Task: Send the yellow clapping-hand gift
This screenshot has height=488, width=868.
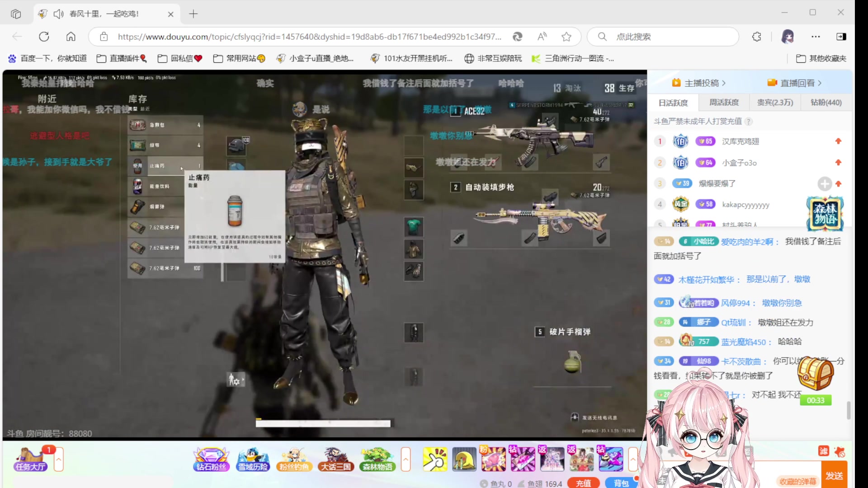Action: 435,459
